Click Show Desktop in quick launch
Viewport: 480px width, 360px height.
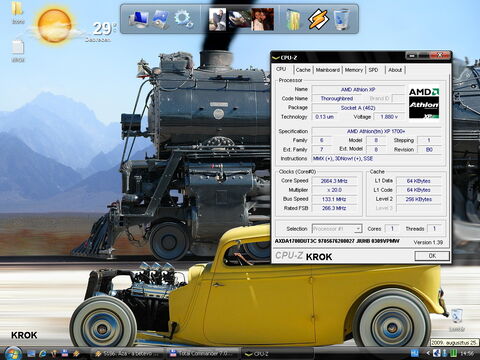point(31,353)
